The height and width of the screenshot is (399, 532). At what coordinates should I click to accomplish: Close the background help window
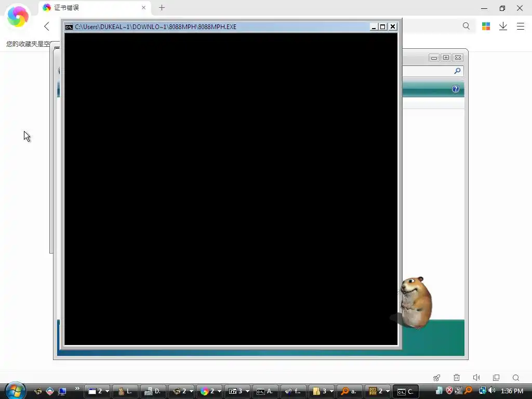tap(458, 58)
